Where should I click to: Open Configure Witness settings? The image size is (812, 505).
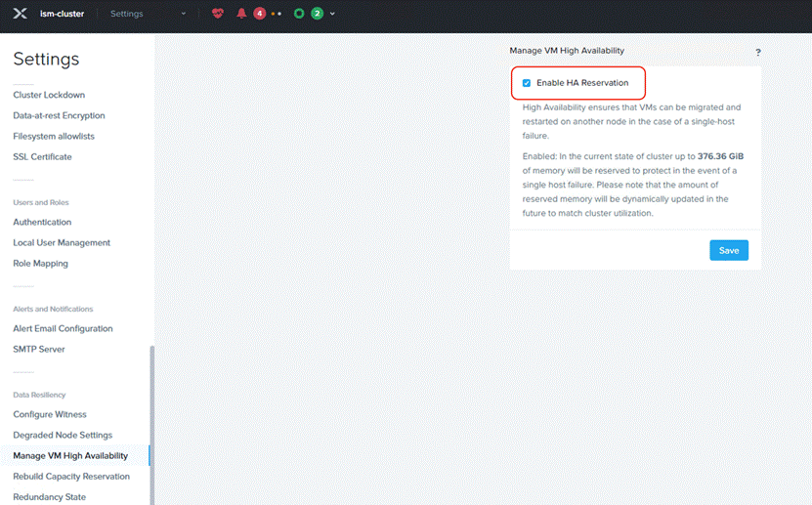(50, 414)
